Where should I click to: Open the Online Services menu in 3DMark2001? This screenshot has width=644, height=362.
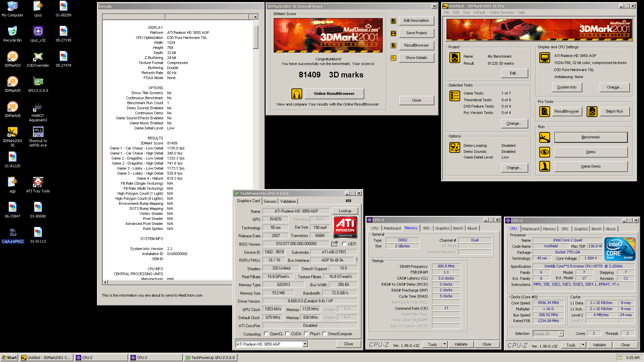tap(501, 12)
